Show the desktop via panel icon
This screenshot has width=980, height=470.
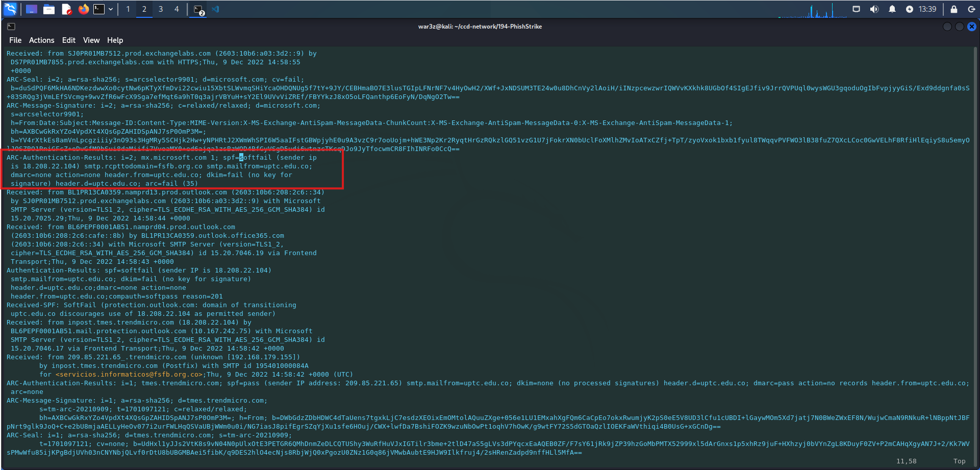32,9
